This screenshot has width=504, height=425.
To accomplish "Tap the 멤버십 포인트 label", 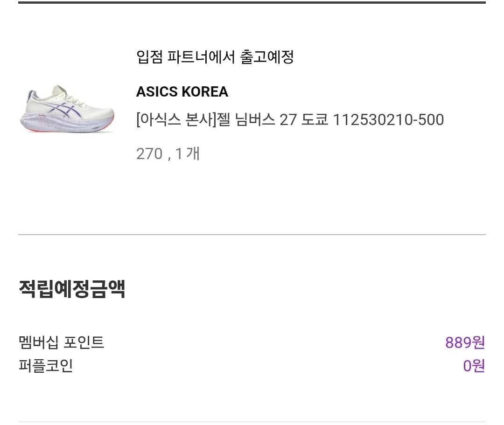I will 61,342.
